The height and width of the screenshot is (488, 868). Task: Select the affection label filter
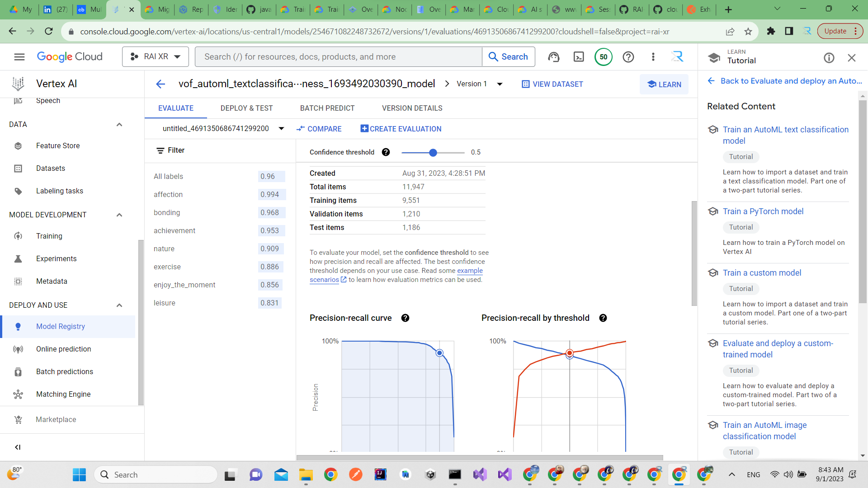point(168,194)
